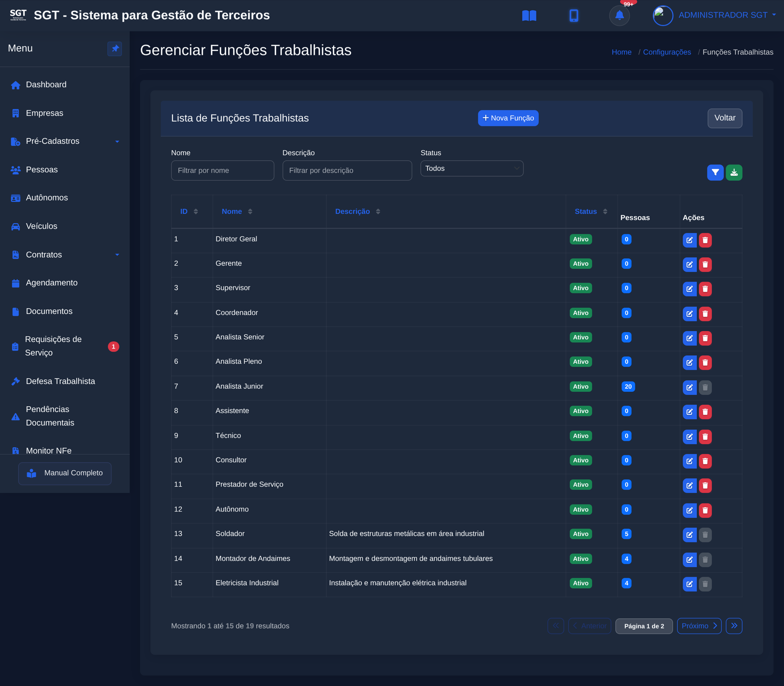Jump to the last page with double chevron
784x686 pixels.
734,626
